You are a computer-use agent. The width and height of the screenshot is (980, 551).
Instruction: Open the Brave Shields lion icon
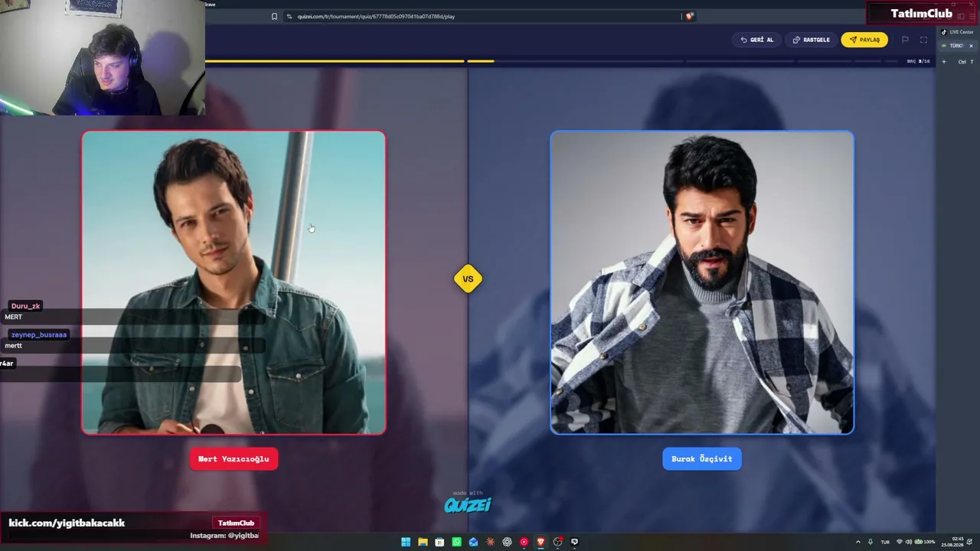689,16
